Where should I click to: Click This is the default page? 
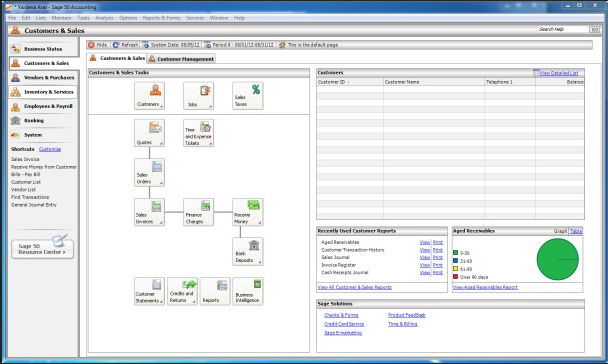(309, 45)
